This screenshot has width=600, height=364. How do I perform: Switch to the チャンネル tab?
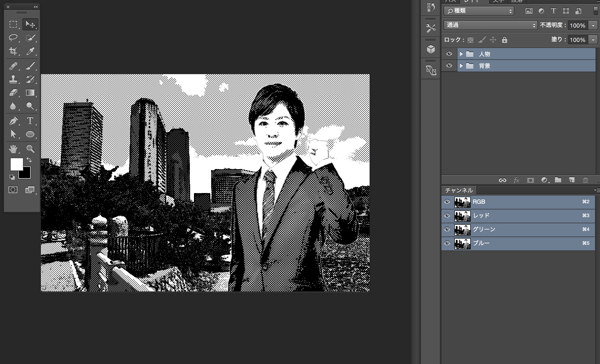(x=459, y=190)
